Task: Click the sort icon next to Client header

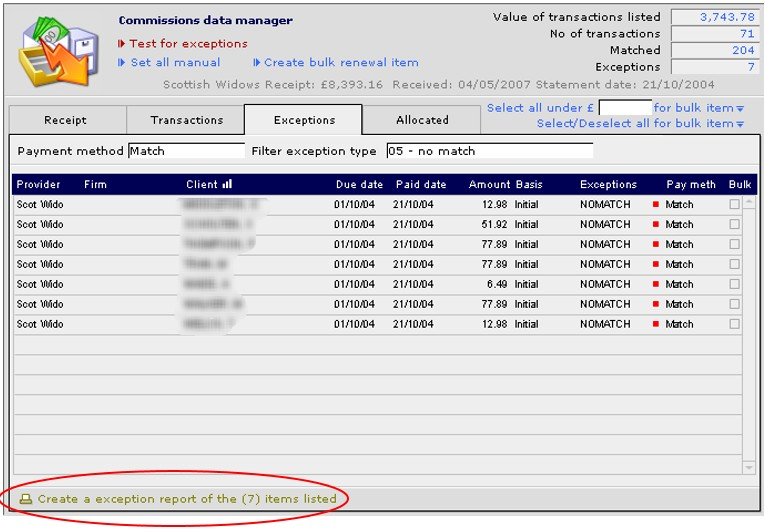Action: 227,184
